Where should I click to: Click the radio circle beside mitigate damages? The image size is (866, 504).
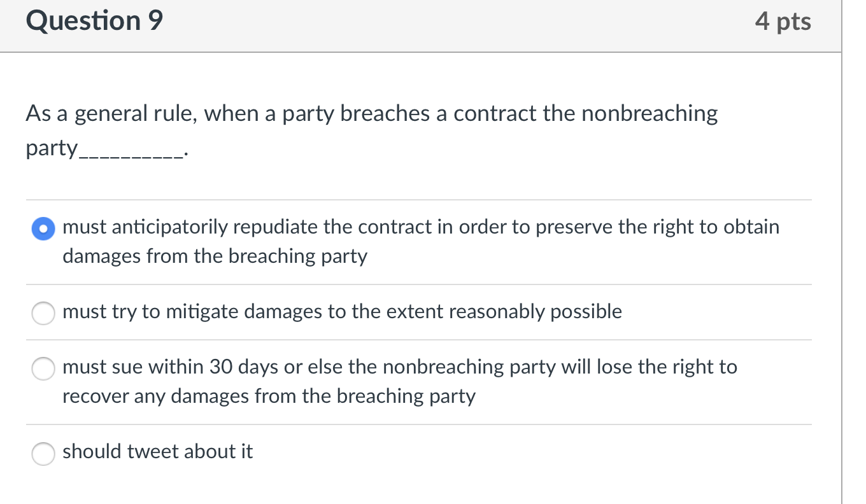(43, 313)
